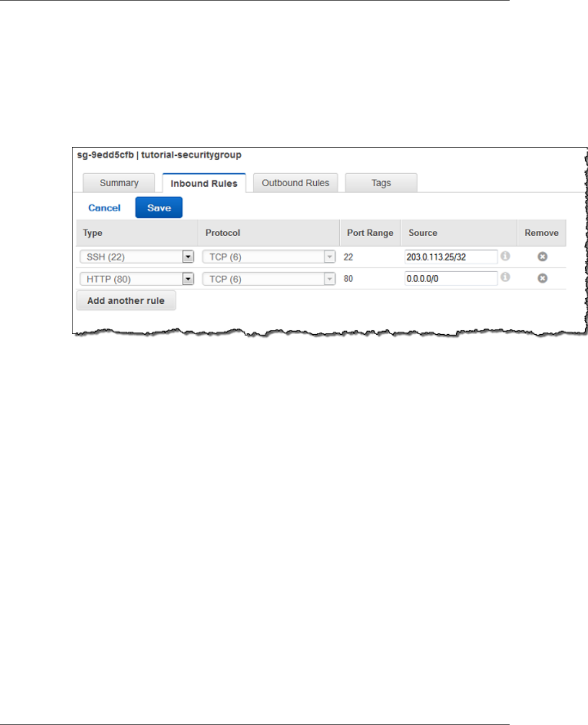Cancel the rule edits
588x725 pixels.
105,208
